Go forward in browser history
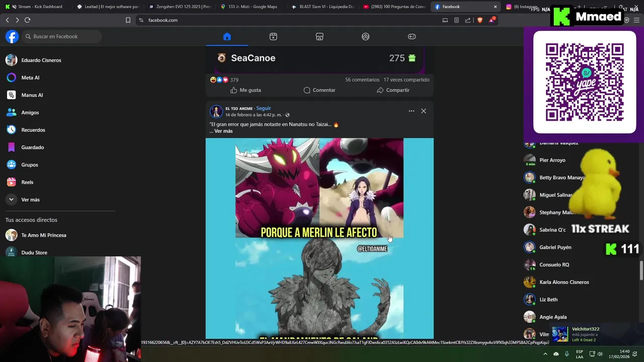The image size is (644, 362). click(x=17, y=20)
